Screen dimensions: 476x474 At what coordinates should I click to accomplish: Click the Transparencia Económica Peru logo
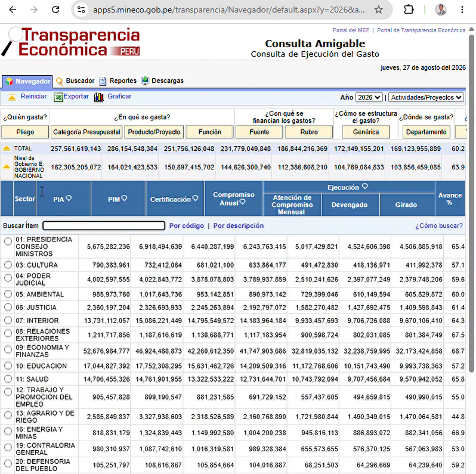coord(71,42)
